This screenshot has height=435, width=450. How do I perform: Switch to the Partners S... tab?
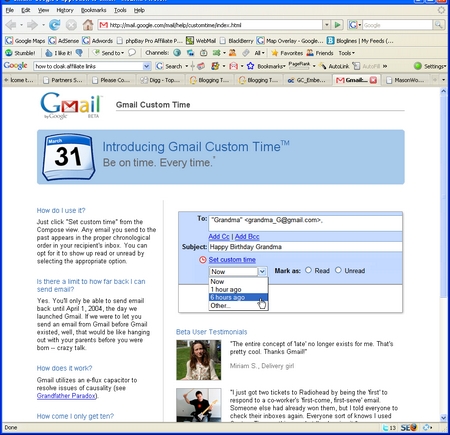pyautogui.click(x=63, y=80)
